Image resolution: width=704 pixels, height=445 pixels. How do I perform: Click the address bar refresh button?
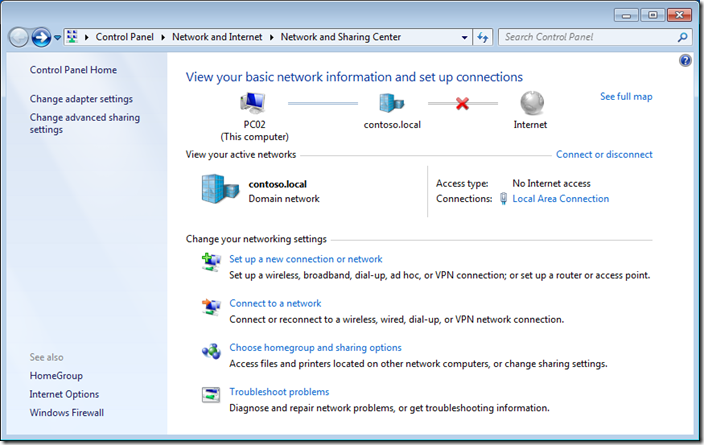[484, 37]
